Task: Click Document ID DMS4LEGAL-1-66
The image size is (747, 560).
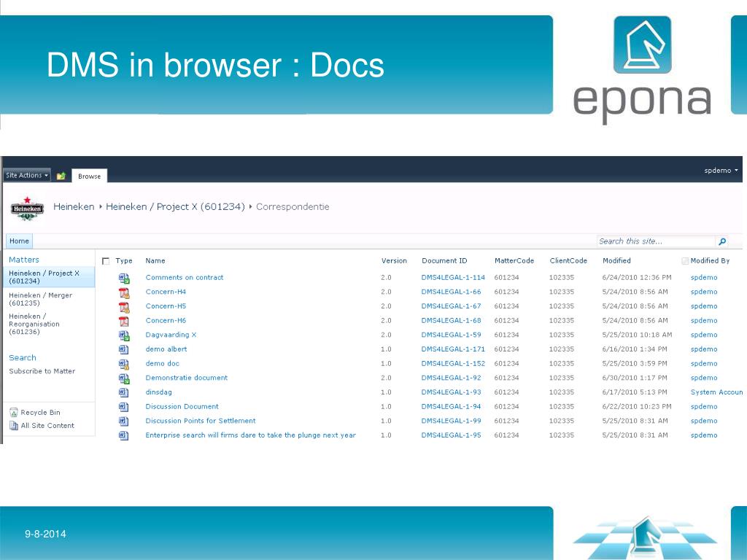Action: [451, 292]
